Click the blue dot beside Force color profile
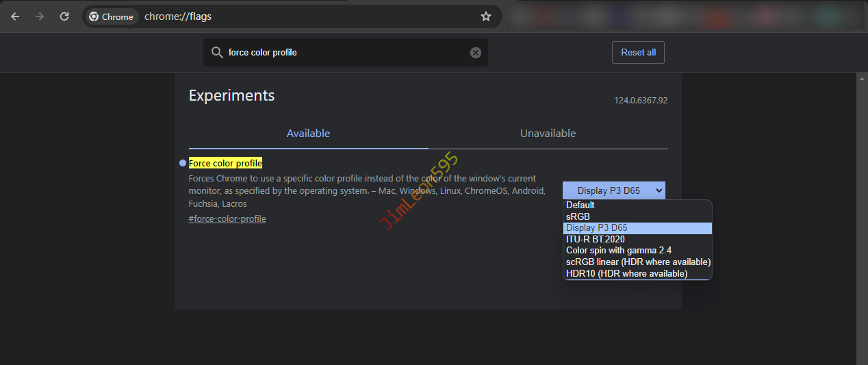The image size is (868, 365). (x=182, y=163)
